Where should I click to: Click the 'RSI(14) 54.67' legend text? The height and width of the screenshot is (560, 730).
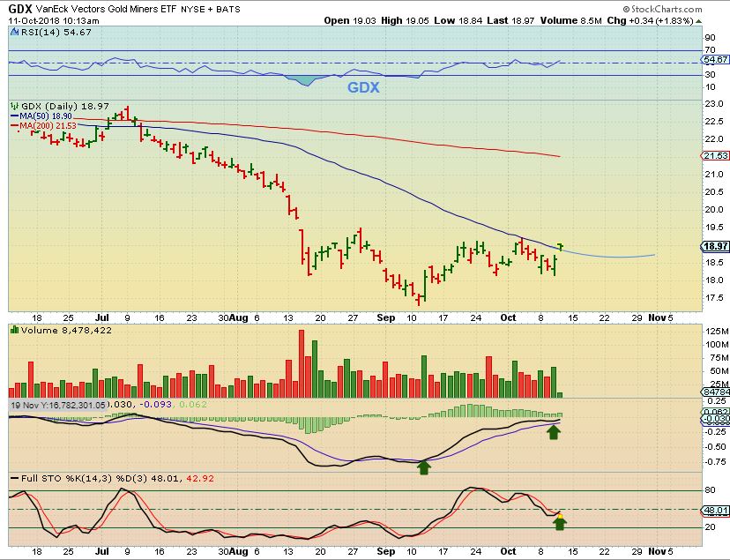pos(56,32)
